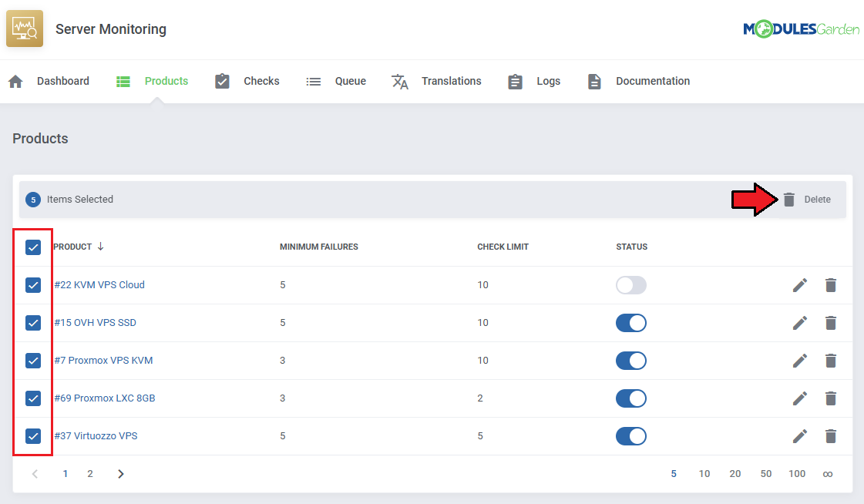Uncheck the #15 OVH VPS SSD checkbox

coord(33,323)
